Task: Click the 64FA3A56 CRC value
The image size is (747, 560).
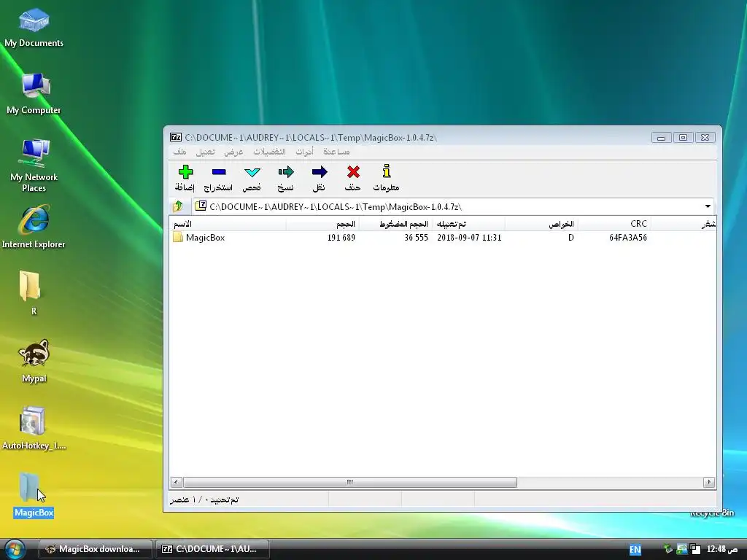Action: pyautogui.click(x=628, y=238)
